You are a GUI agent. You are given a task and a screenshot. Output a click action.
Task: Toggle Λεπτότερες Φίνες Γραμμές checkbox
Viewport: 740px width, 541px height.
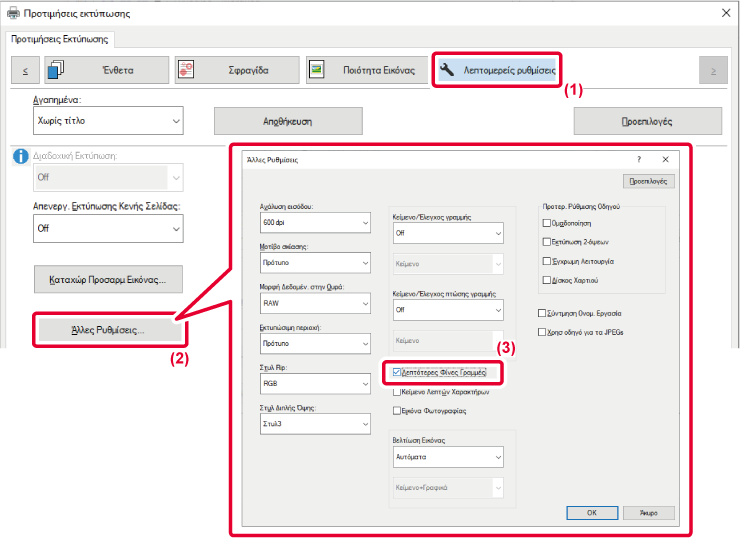pos(397,372)
